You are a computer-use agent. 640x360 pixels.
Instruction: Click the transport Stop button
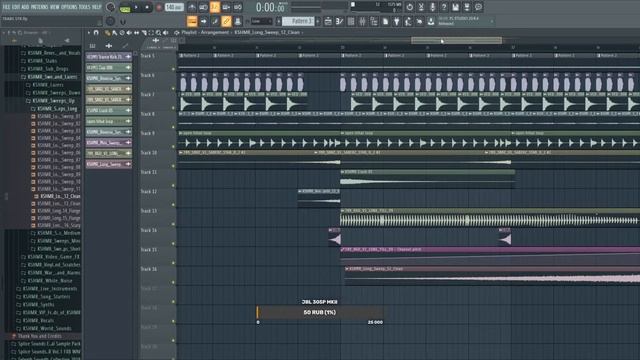147,7
